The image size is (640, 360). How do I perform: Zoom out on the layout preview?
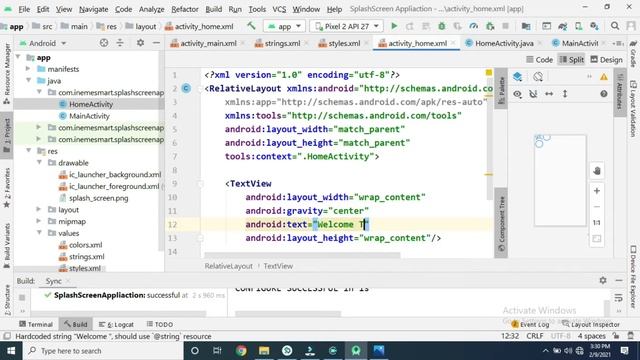[x=597, y=207]
